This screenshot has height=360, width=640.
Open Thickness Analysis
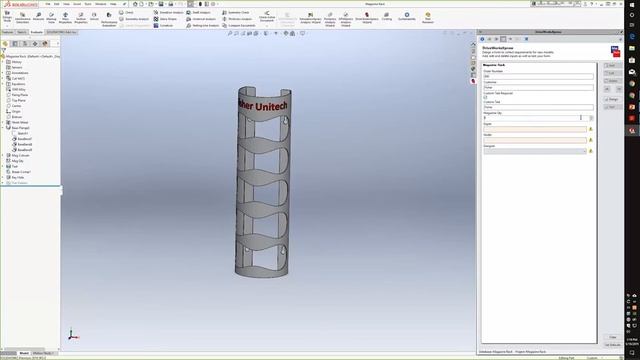point(237,19)
